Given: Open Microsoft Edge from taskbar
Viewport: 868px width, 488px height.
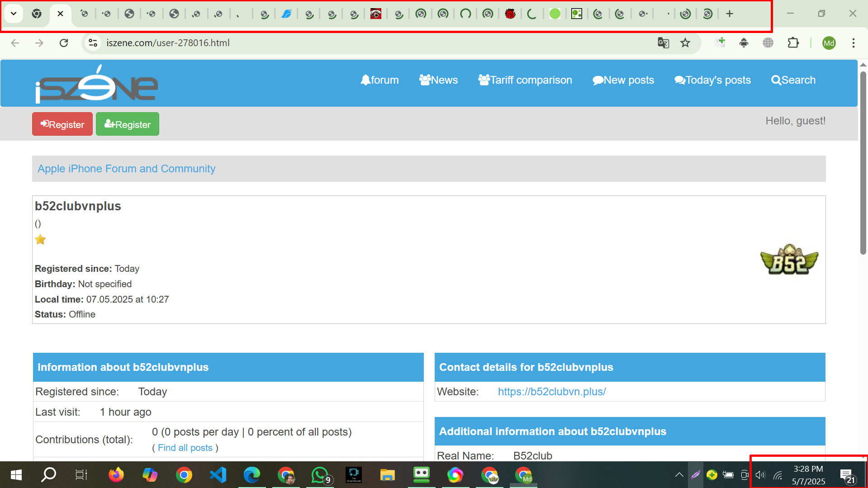Looking at the screenshot, I should click(252, 475).
